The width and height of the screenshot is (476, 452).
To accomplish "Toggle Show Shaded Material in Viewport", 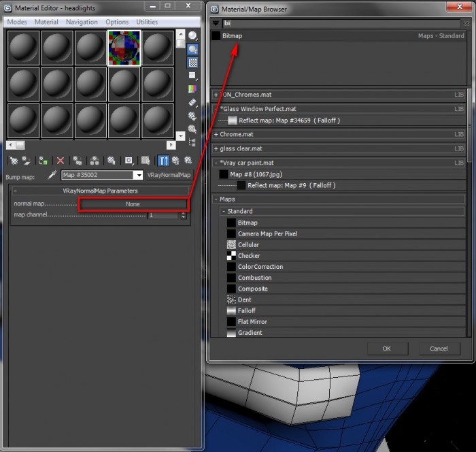I will point(146,160).
